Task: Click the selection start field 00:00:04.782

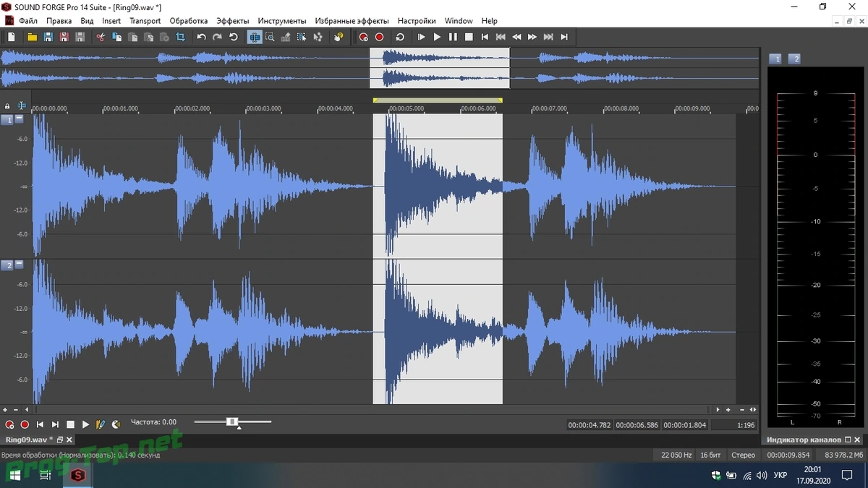Action: 590,425
